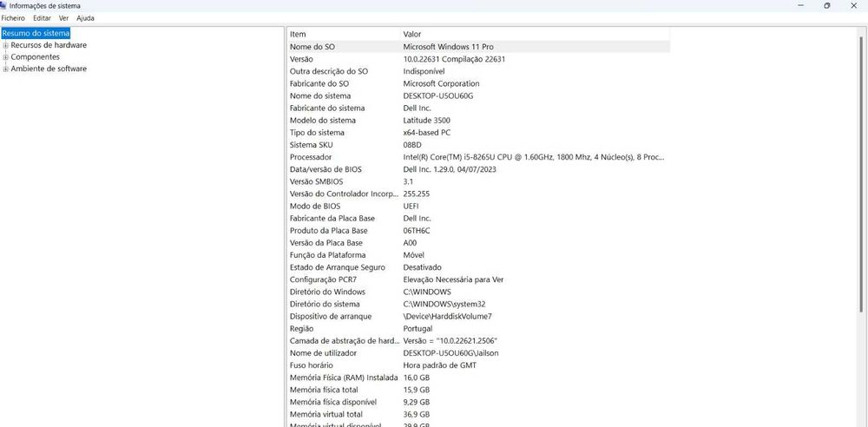Select value Microsoft Windows 11 Pro

[448, 47]
